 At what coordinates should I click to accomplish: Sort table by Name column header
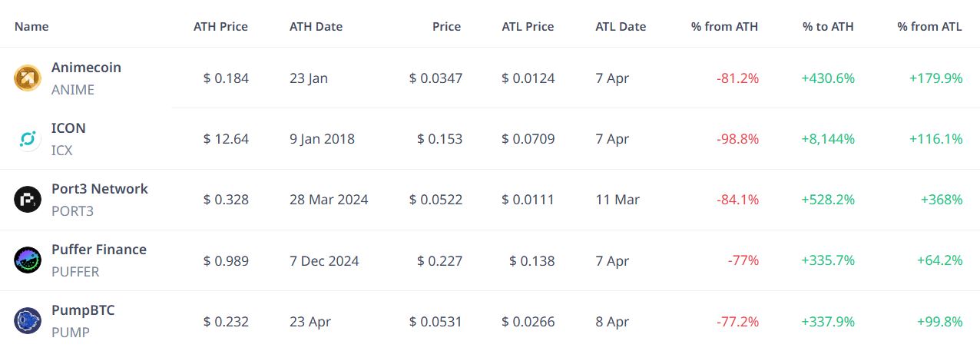point(31,26)
